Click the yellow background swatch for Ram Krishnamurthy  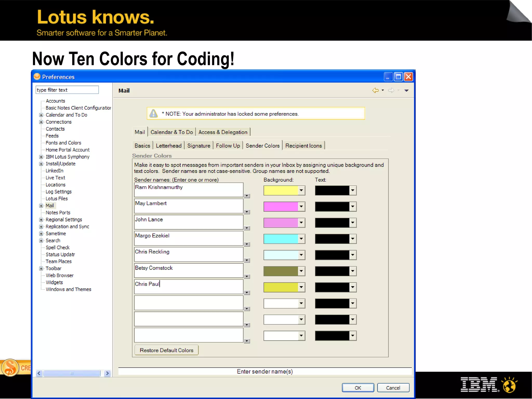tap(281, 191)
